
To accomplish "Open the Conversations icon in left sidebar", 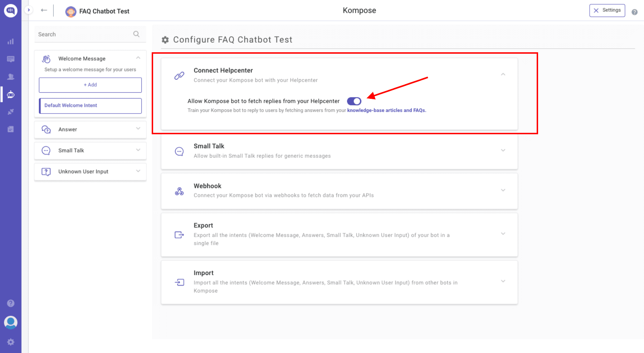I will click(x=11, y=59).
